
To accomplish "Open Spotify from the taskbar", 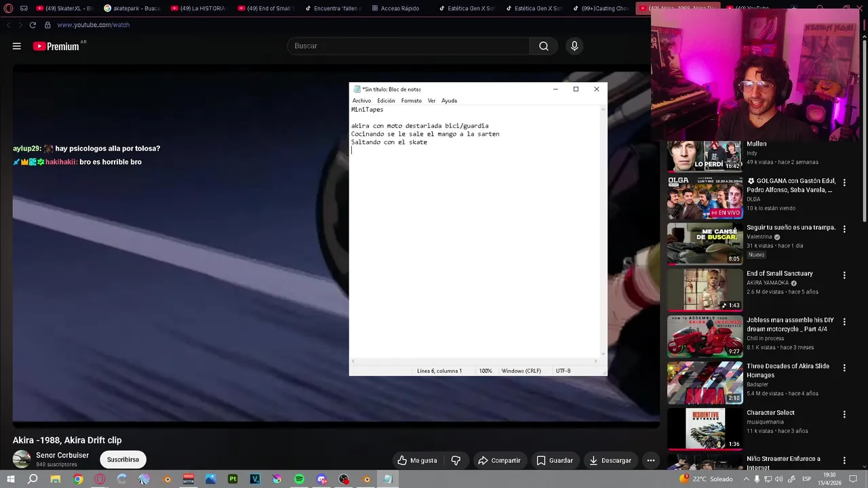I will (x=299, y=479).
